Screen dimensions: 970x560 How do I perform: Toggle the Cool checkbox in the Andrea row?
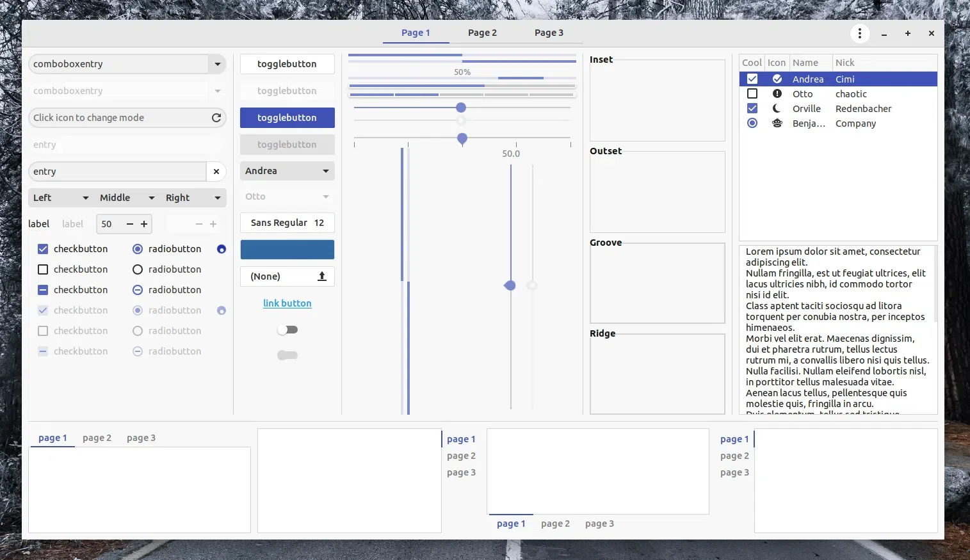point(752,79)
